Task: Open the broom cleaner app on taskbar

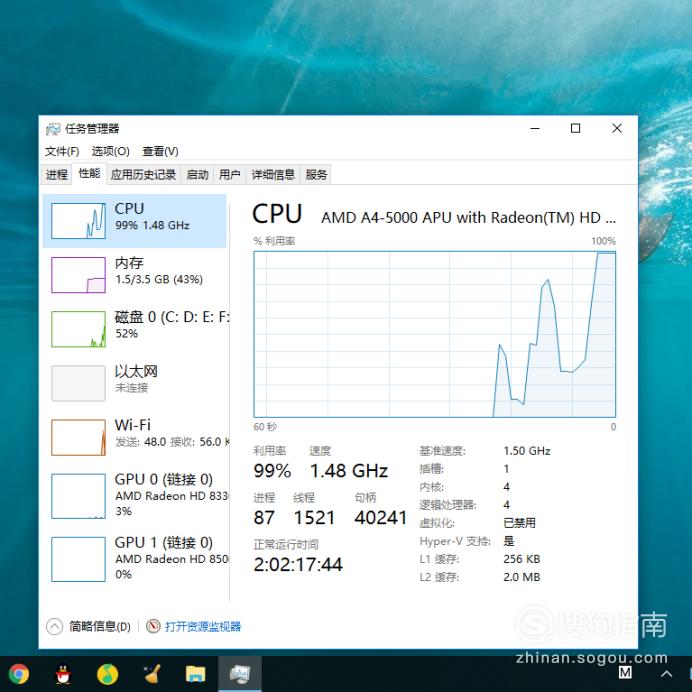Action: coord(152,674)
